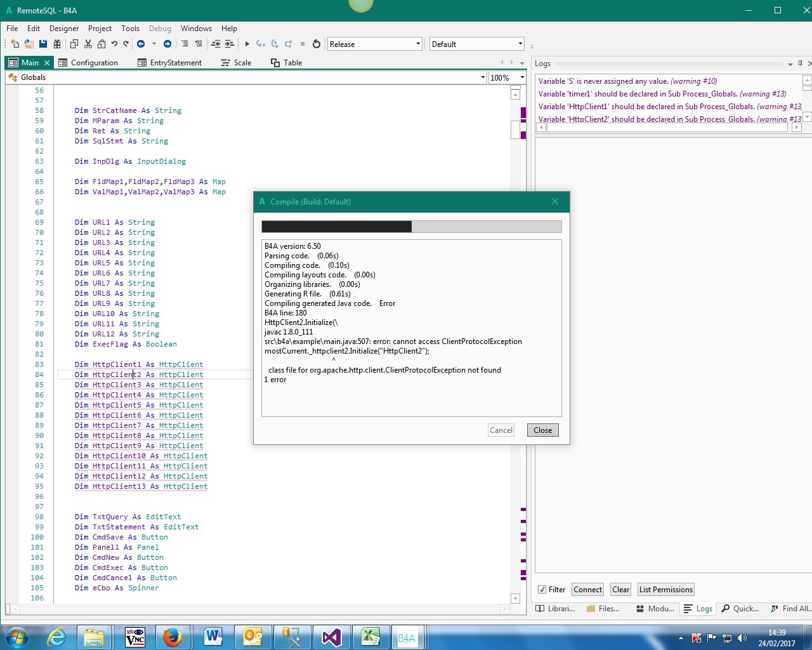Open the Firefox taskbar icon
This screenshot has height=650, width=812.
pyautogui.click(x=172, y=637)
